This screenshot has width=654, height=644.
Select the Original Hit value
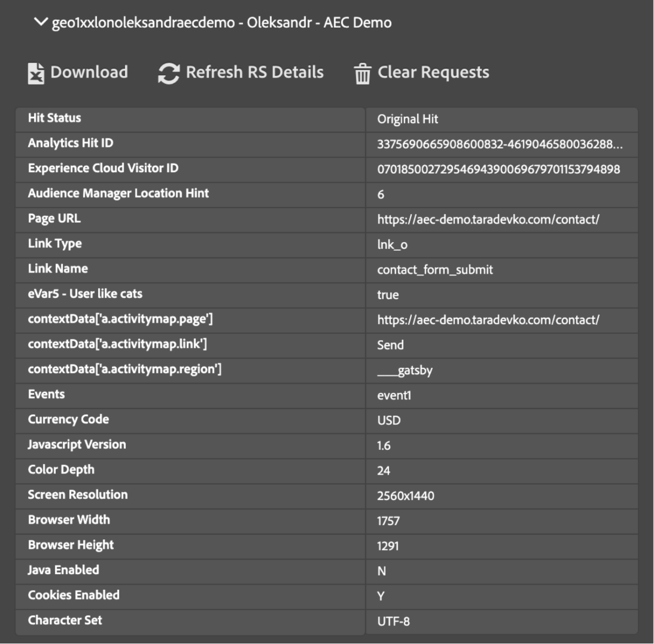coord(408,119)
